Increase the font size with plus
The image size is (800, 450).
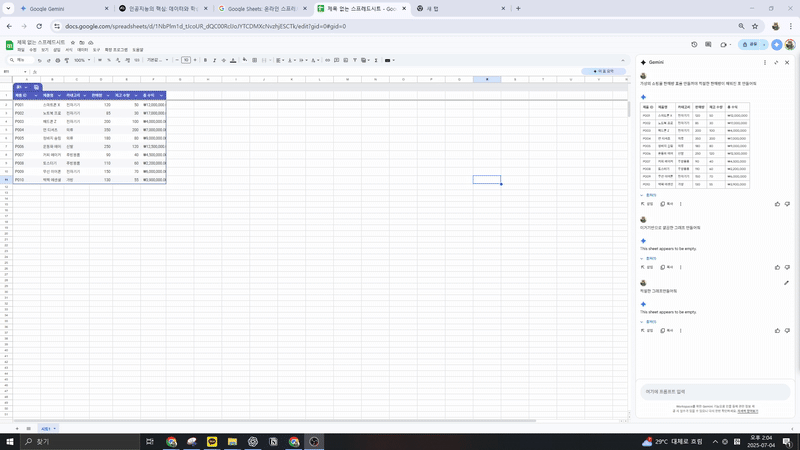[195, 60]
